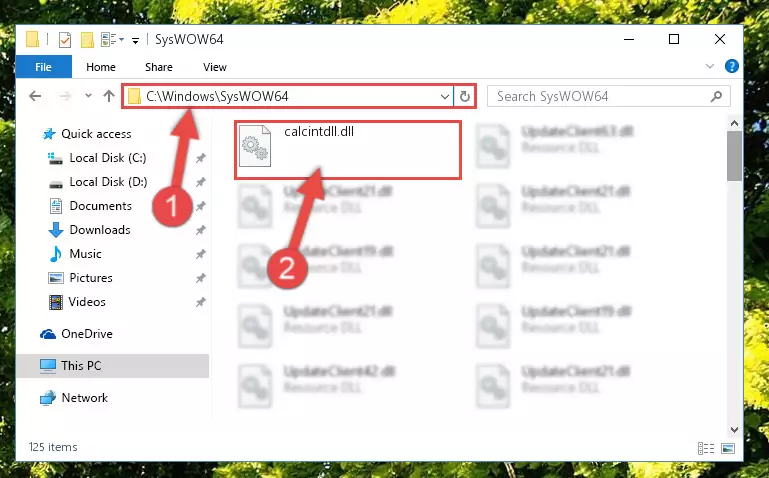Viewport: 769px width, 478px height.
Task: Click scrollbar down arrow in file list
Action: [734, 430]
